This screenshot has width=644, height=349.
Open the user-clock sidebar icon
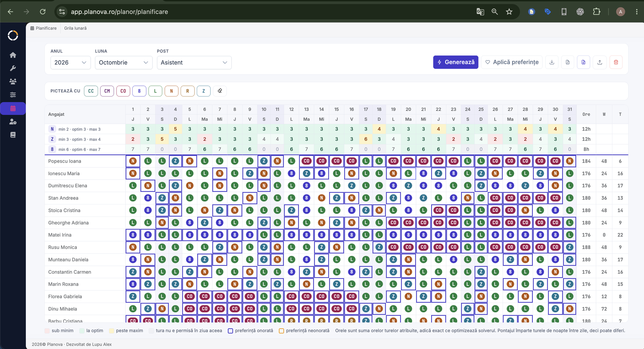pos(13,122)
